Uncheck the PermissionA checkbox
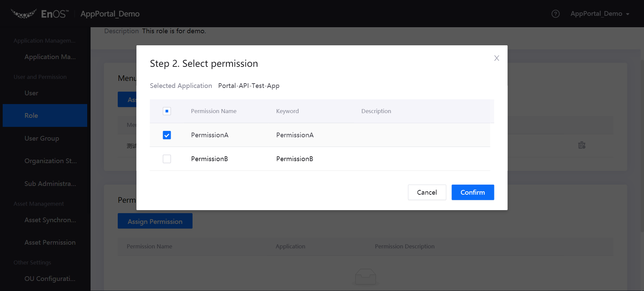The width and height of the screenshot is (644, 291). 167,135
